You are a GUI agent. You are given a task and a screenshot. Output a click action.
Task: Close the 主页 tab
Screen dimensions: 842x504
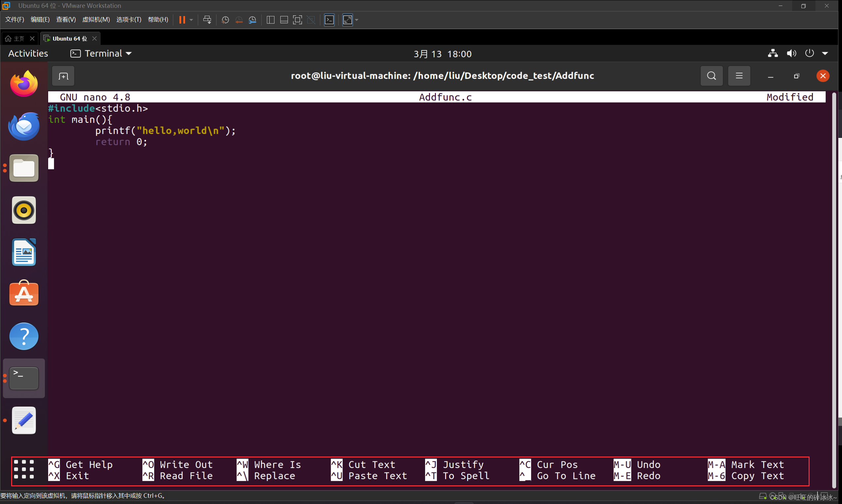point(32,39)
